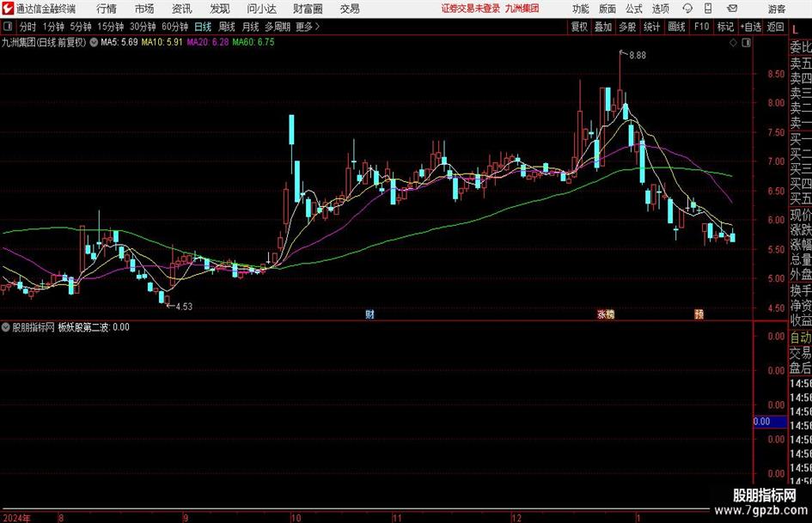Click the 自动 label in right panel
Screen dimensions: 812x523
(x=801, y=338)
